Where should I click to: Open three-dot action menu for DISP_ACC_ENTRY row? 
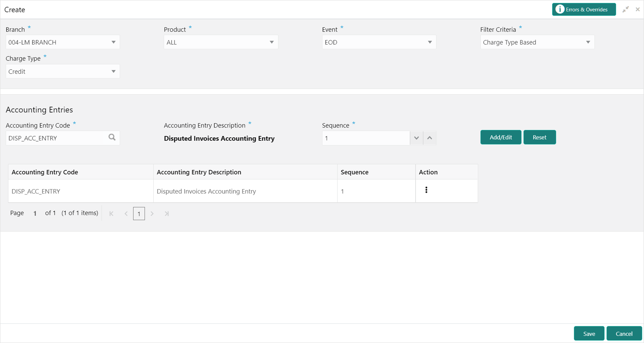tap(426, 190)
